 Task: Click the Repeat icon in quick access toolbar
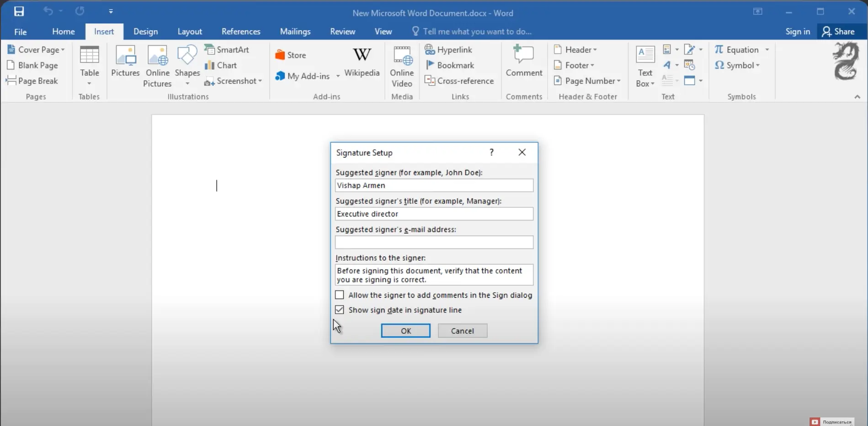(80, 11)
